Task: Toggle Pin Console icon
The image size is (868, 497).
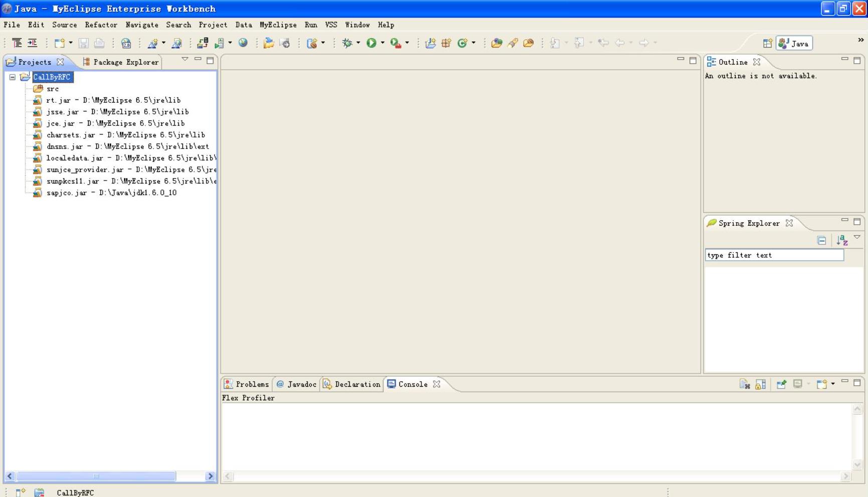Action: (x=781, y=384)
